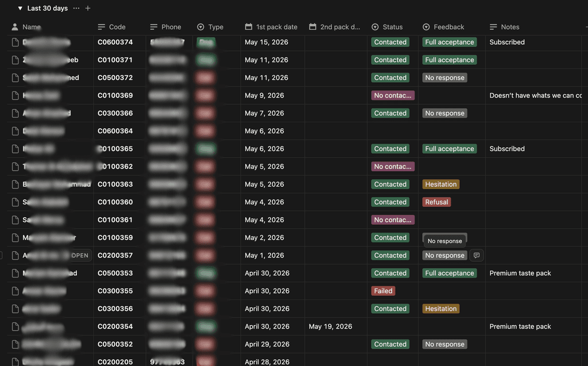Click code cell C0100365
Image resolution: width=588 pixels, height=366 pixels.
point(115,149)
